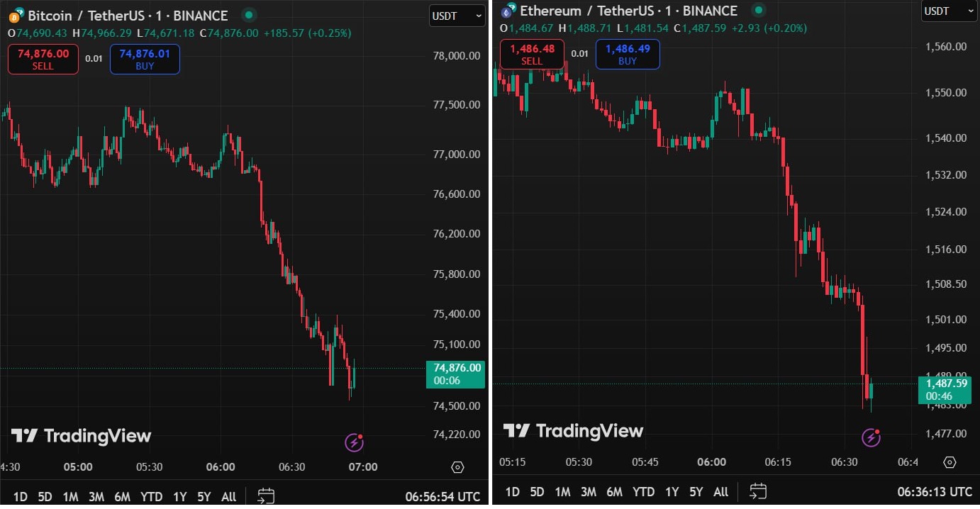Select 5D time range on Bitcoin chart
The image size is (980, 509).
click(45, 496)
